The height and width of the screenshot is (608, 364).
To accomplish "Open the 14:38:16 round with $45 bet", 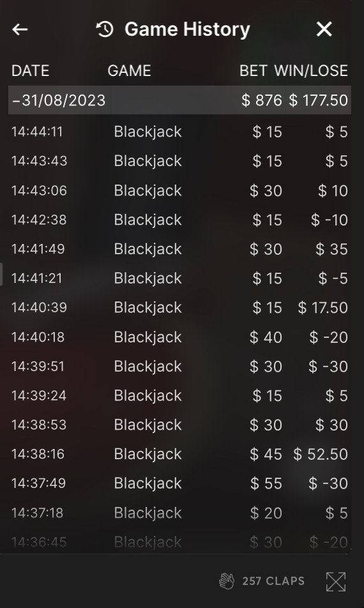I will (x=179, y=454).
